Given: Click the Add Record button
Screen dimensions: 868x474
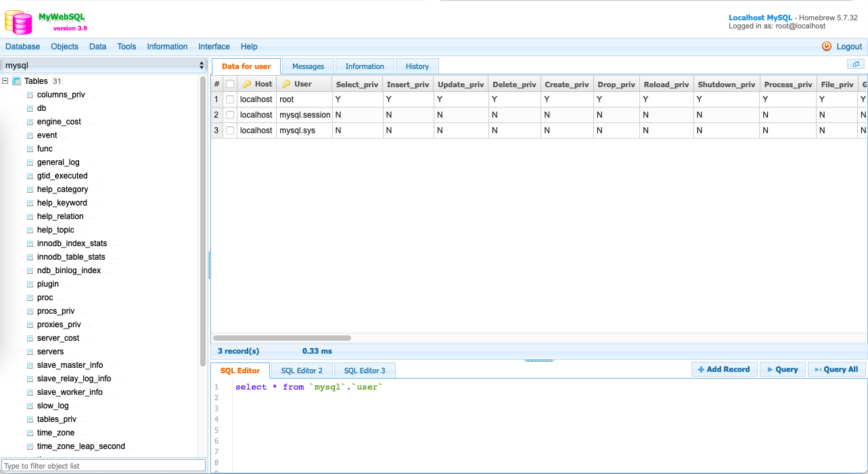Looking at the screenshot, I should [x=724, y=369].
